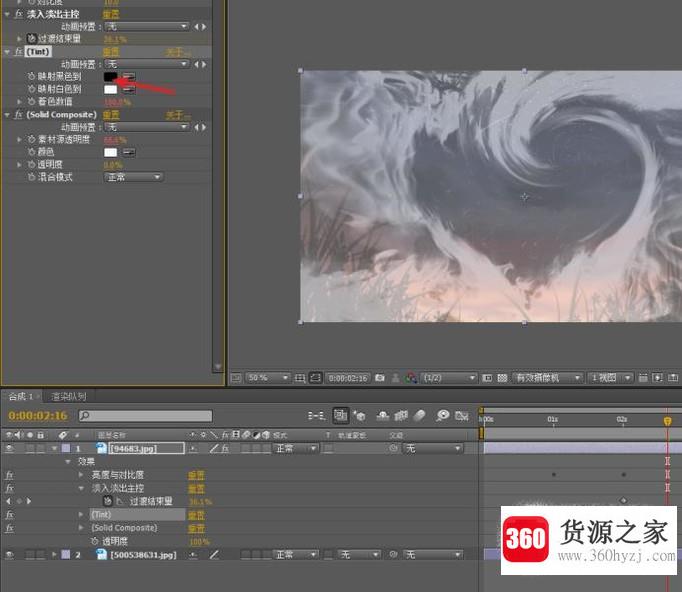Collapse the 淡入淡出主控 effect in effects panel
The height and width of the screenshot is (592, 682).
(x=7, y=14)
